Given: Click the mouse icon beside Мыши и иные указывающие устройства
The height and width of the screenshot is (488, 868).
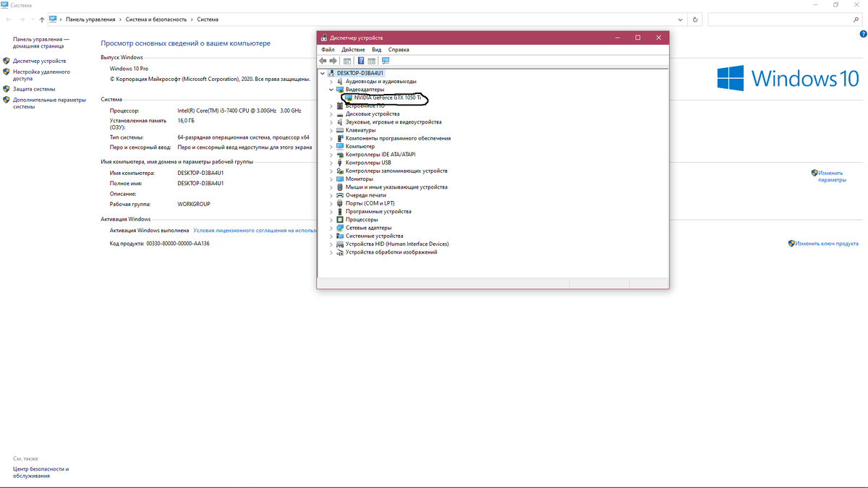Looking at the screenshot, I should point(341,187).
